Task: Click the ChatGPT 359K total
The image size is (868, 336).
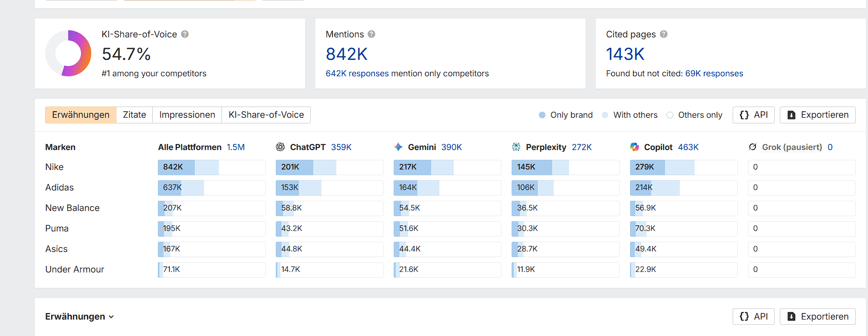Action: click(341, 147)
